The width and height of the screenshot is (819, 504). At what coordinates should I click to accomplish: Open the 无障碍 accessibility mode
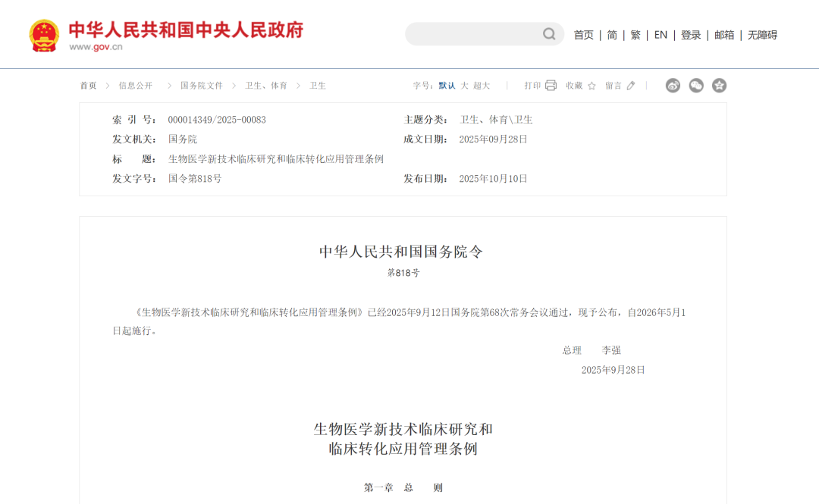pyautogui.click(x=762, y=35)
